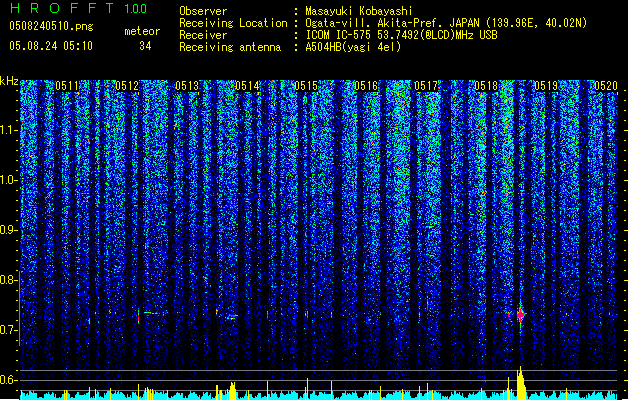629x400 pixels.
Task: Click the kHz axis unit label
Action: 9,81
